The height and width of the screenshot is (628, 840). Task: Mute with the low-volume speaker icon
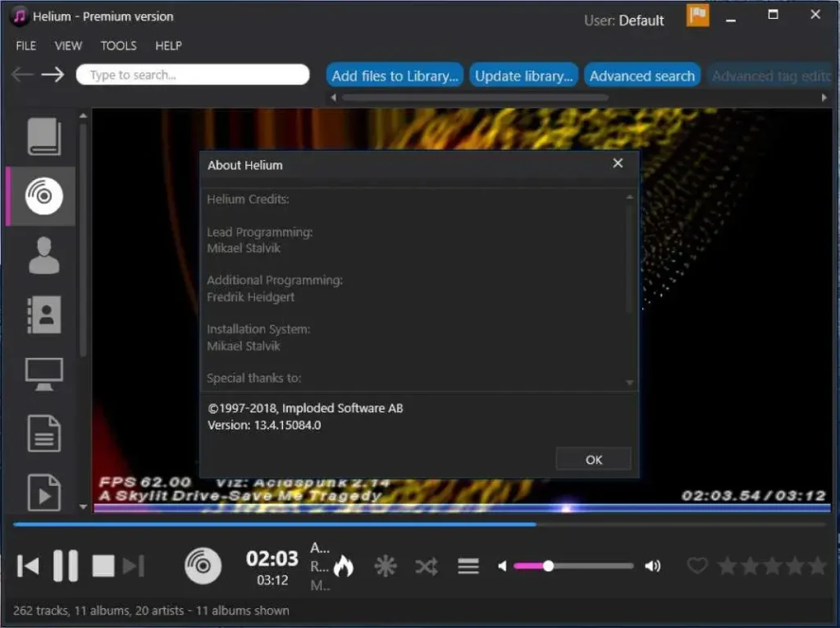(502, 566)
